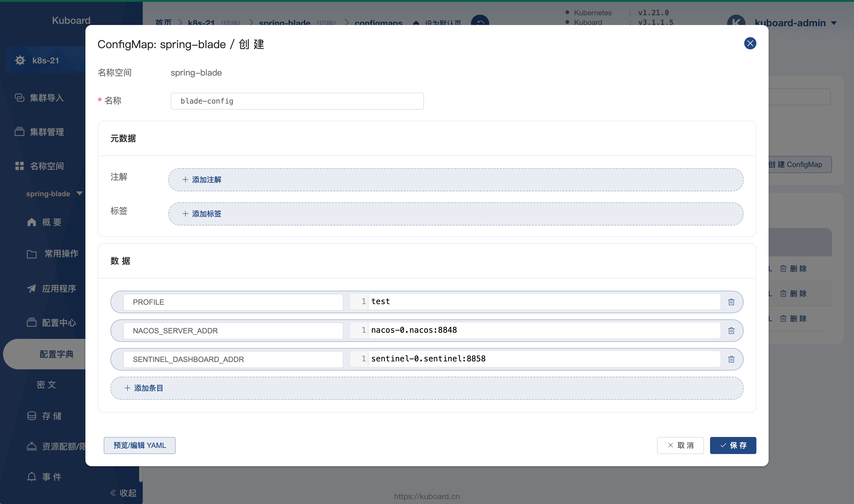Click the value editor with sentinel-0.sentinel:8858
Image resolution: width=854 pixels, height=504 pixels.
pyautogui.click(x=535, y=359)
